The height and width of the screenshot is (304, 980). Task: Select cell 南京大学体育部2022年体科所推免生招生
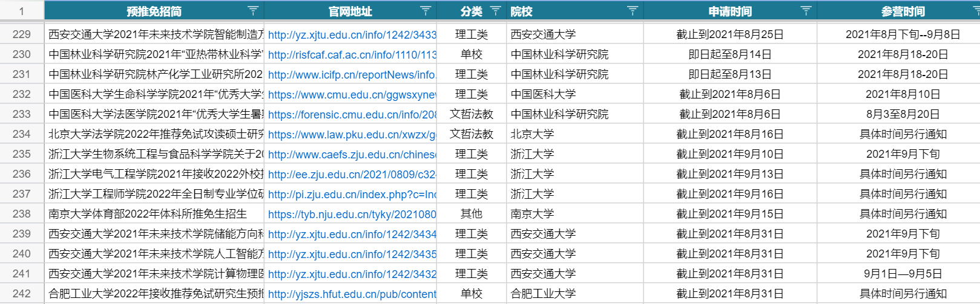(x=154, y=214)
